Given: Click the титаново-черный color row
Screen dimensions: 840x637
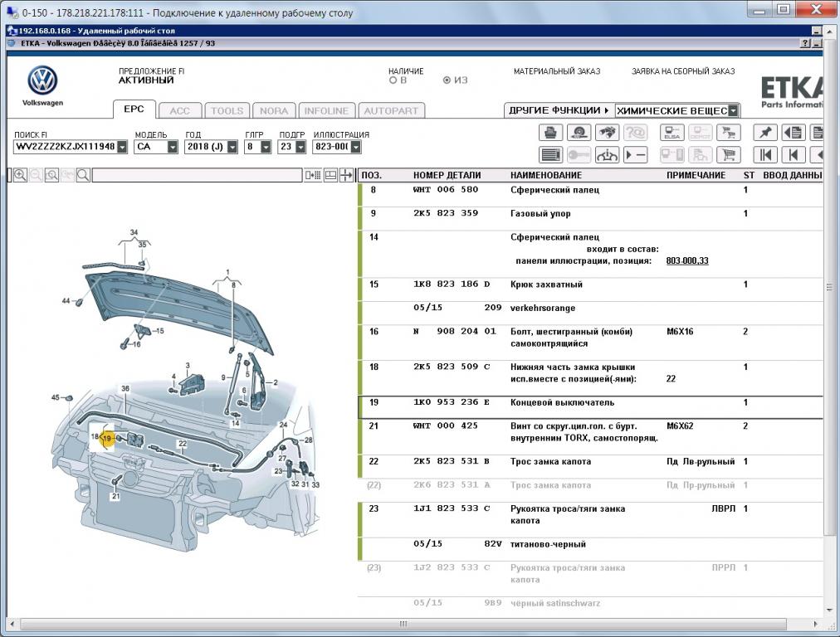Looking at the screenshot, I should coord(590,549).
